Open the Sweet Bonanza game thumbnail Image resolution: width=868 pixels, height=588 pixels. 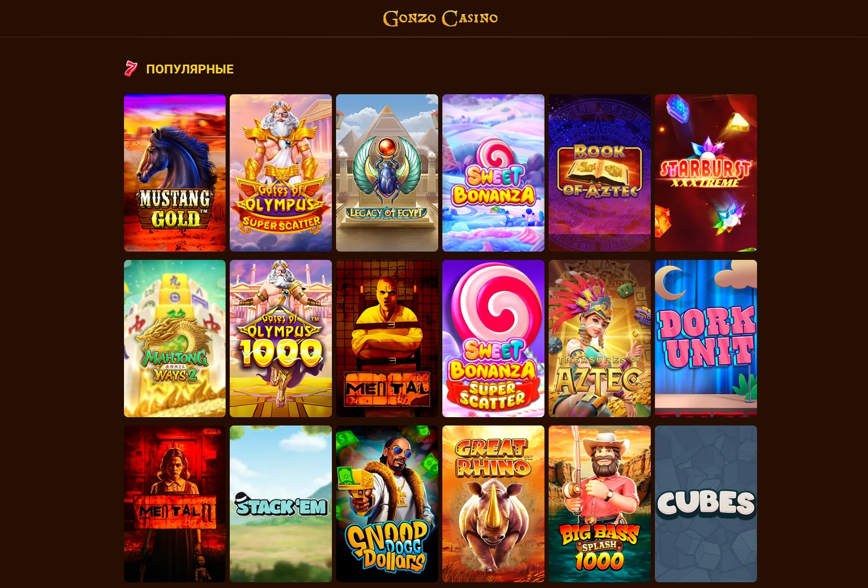(493, 173)
